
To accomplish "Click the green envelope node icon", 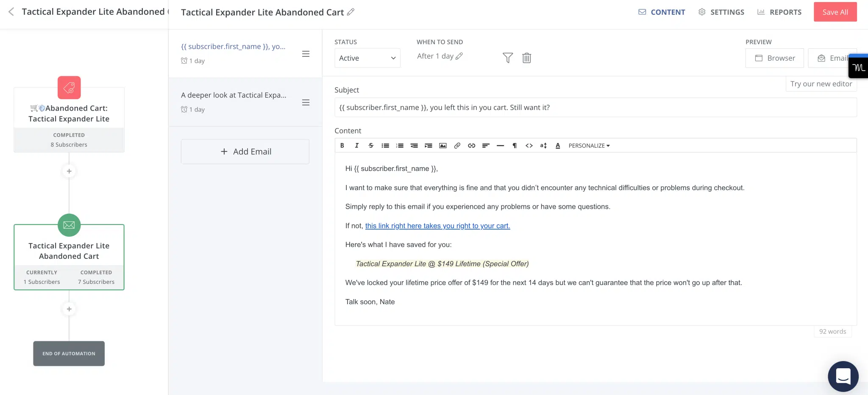I will click(x=69, y=225).
